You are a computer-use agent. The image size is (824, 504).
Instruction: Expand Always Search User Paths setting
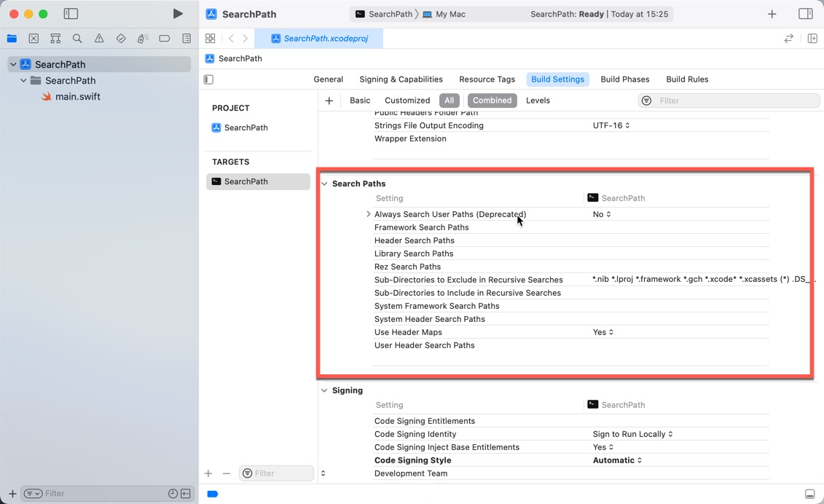point(369,214)
